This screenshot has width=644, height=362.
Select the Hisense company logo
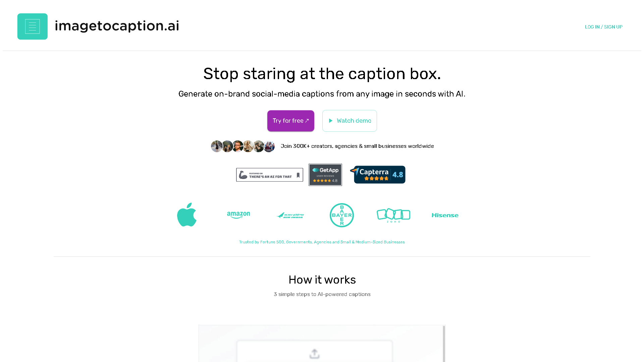click(445, 215)
